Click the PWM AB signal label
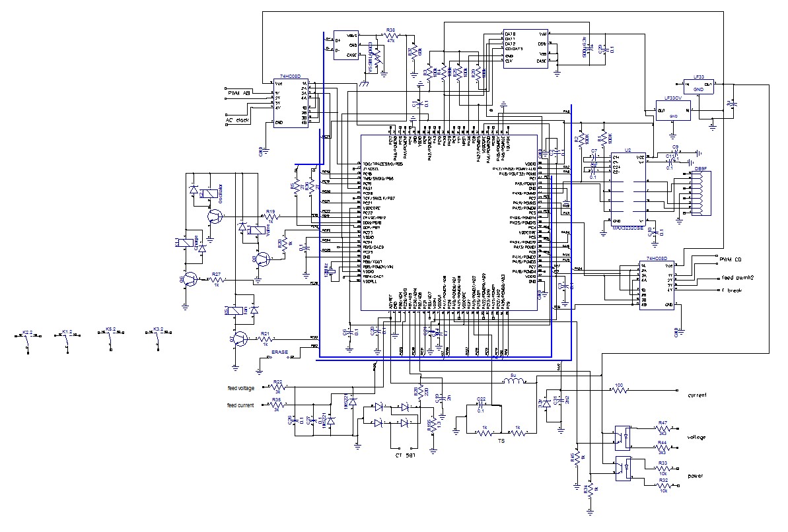Screen dimensions: 788x532 pos(239,93)
